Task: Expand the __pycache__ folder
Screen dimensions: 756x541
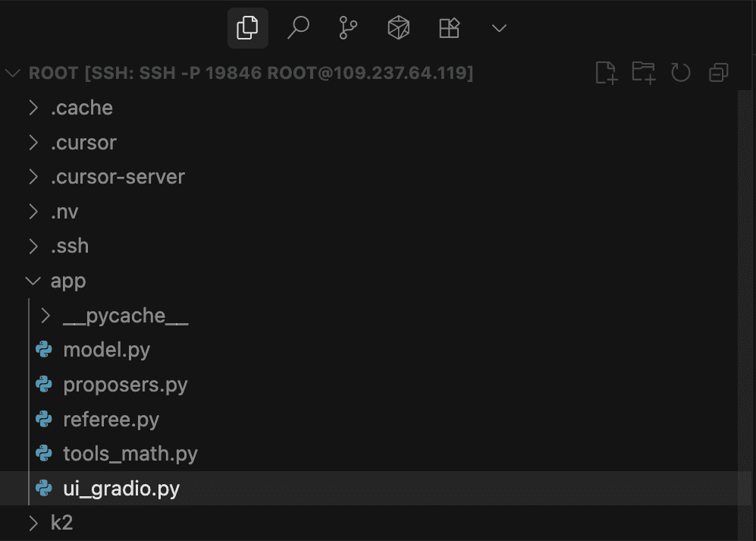Action: (x=125, y=316)
